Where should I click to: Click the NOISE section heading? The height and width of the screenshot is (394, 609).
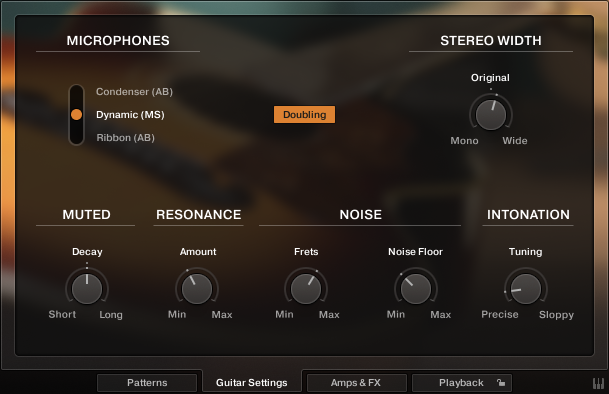pos(360,215)
